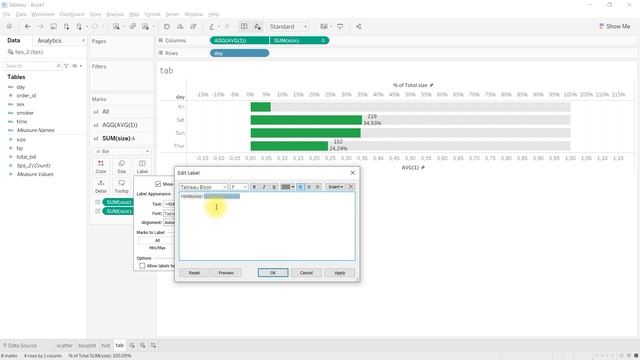Viewport: 640px width, 360px height.
Task: Click the Tableau start page logo icon
Action: tap(9, 27)
